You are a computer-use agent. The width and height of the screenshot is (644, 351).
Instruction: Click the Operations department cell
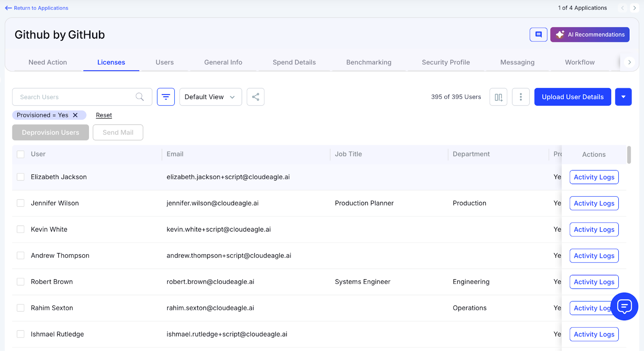pyautogui.click(x=470, y=308)
